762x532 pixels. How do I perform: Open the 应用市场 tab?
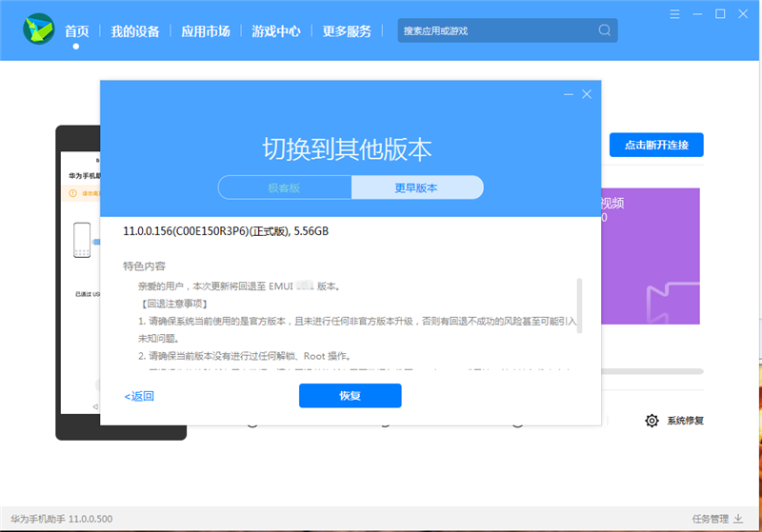[206, 30]
